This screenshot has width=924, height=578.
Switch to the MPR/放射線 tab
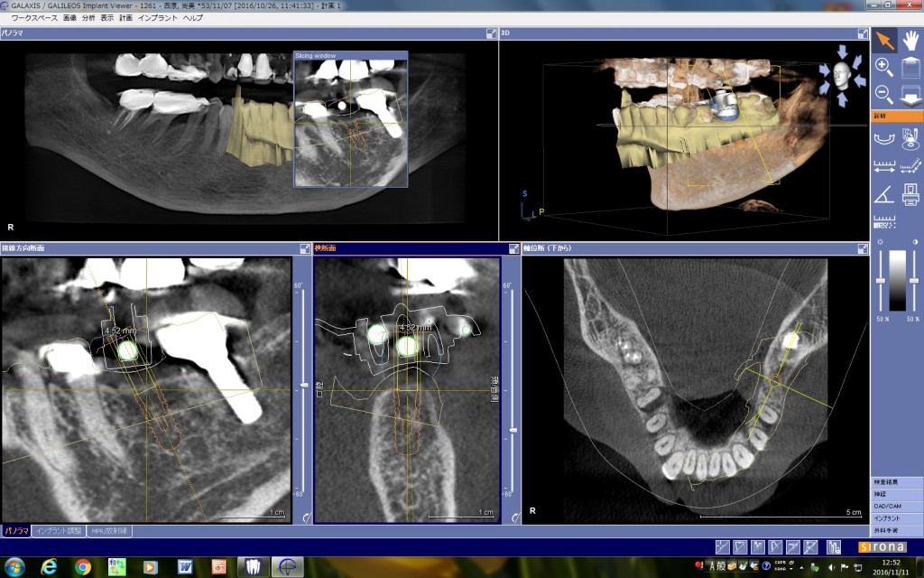click(109, 531)
